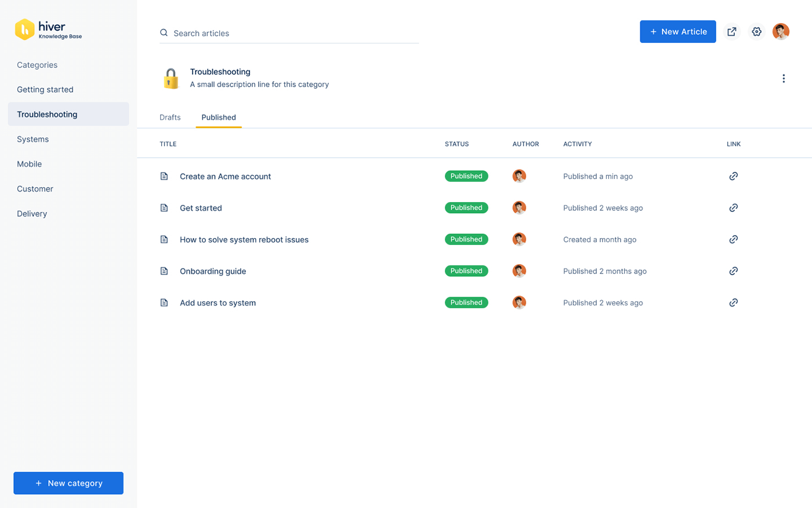
Task: Open the user profile avatar at top right
Action: (x=781, y=31)
